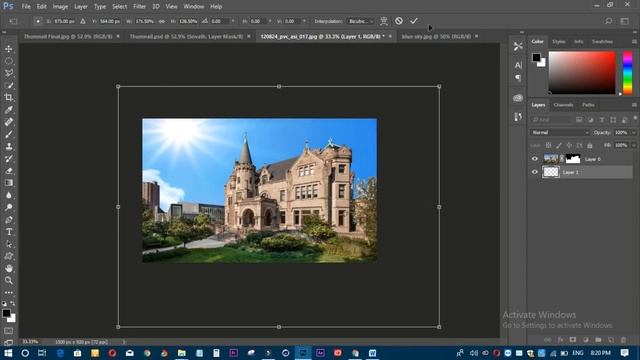Open the Layer menu
Image resolution: width=640 pixels, height=360 pixels.
click(81, 7)
